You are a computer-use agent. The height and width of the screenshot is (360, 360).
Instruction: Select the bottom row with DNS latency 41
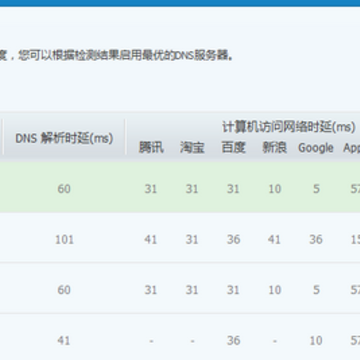pyautogui.click(x=180, y=339)
